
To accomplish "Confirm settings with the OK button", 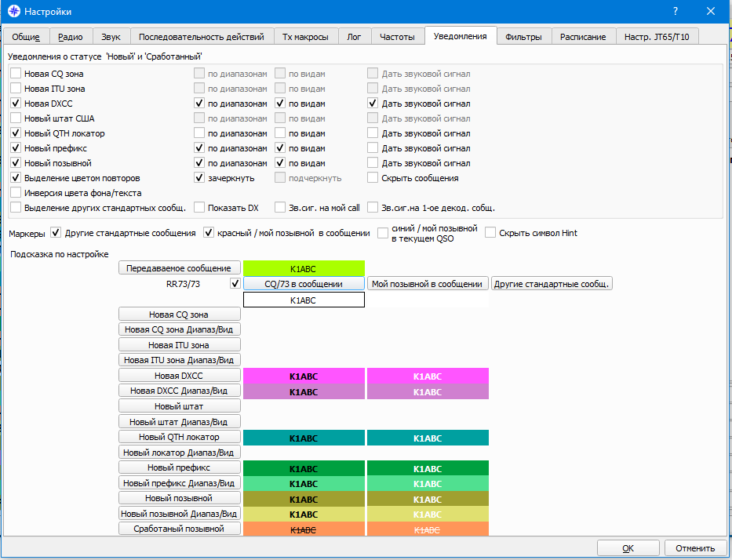I will 628,548.
